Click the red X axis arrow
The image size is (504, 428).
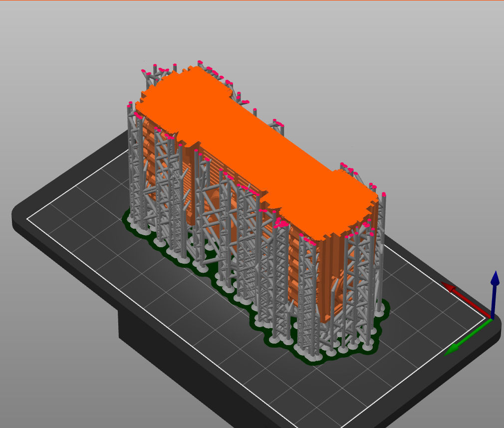point(466,300)
